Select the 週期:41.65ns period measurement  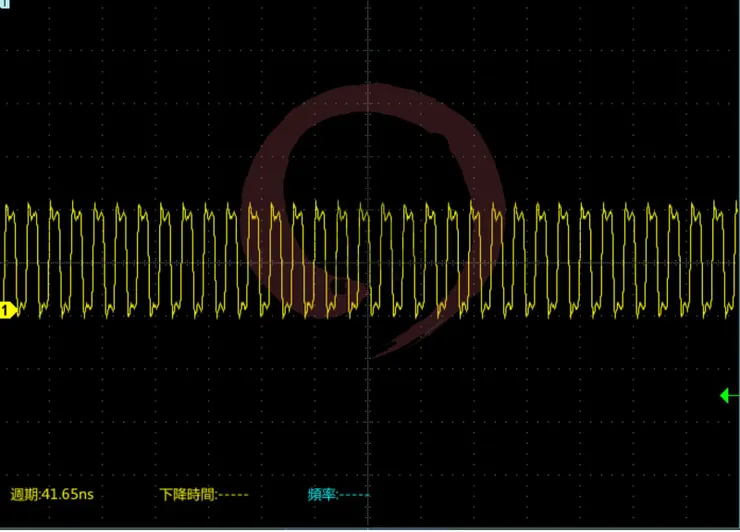coord(52,494)
